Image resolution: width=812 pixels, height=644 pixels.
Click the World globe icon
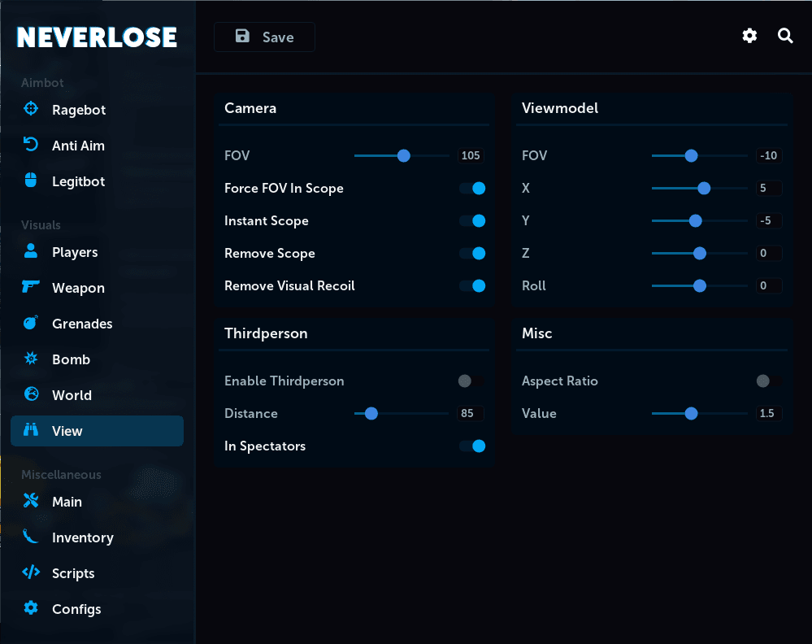point(31,394)
